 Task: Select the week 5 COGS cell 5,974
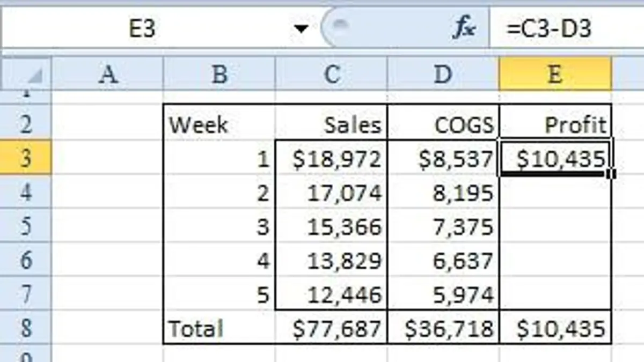(x=443, y=294)
